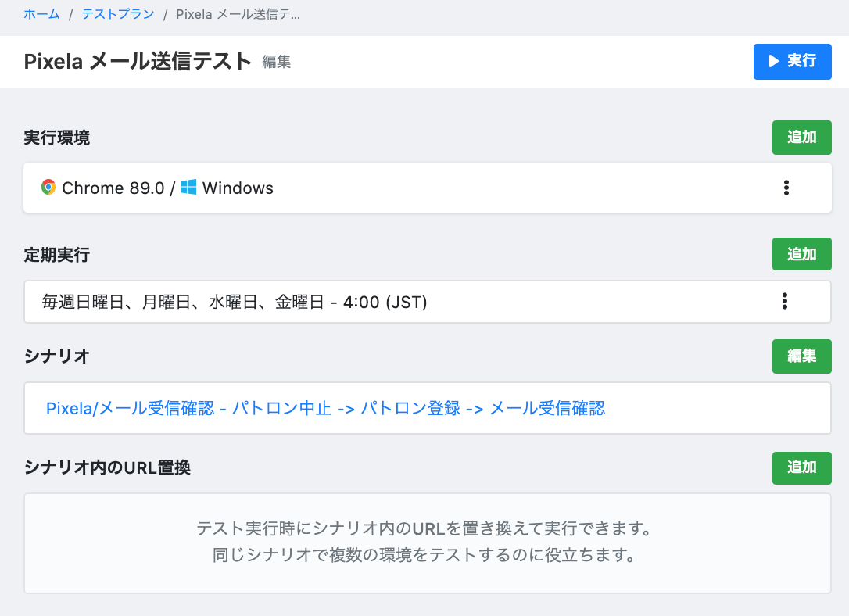849x616 pixels.
Task: Click the 編集 button next to シナリオ
Action: [801, 356]
